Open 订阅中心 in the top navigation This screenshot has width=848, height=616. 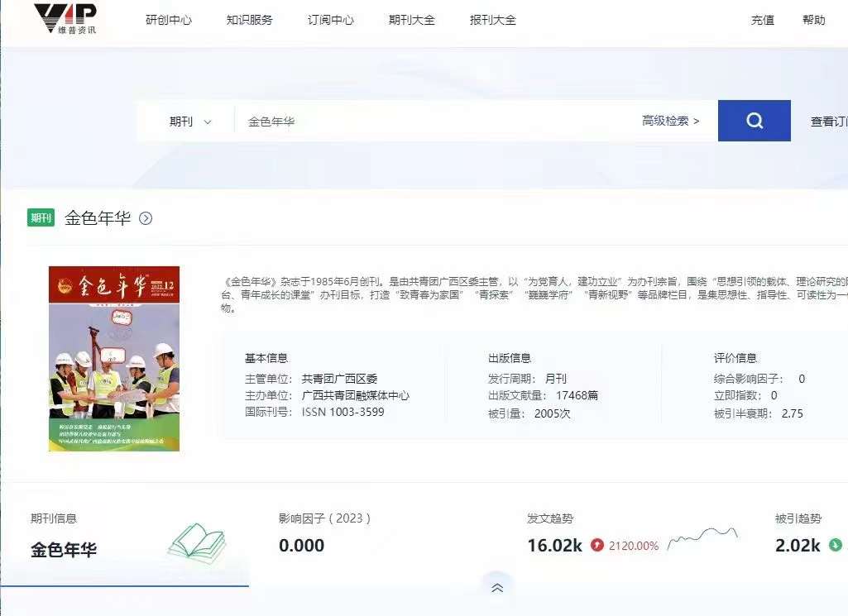(x=331, y=20)
